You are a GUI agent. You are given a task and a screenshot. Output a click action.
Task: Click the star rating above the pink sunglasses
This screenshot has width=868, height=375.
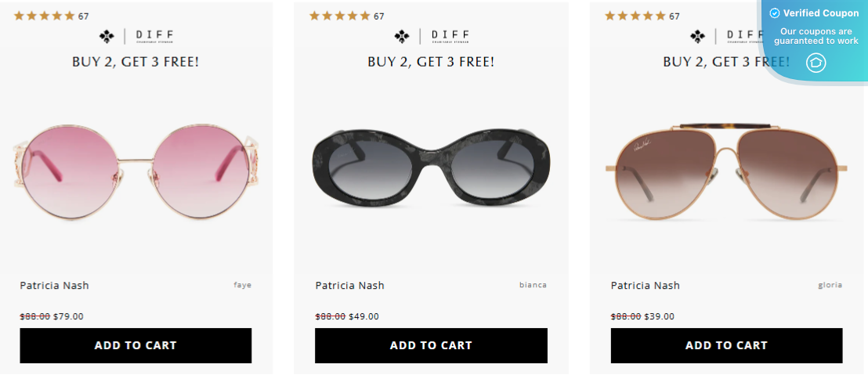[x=45, y=16]
